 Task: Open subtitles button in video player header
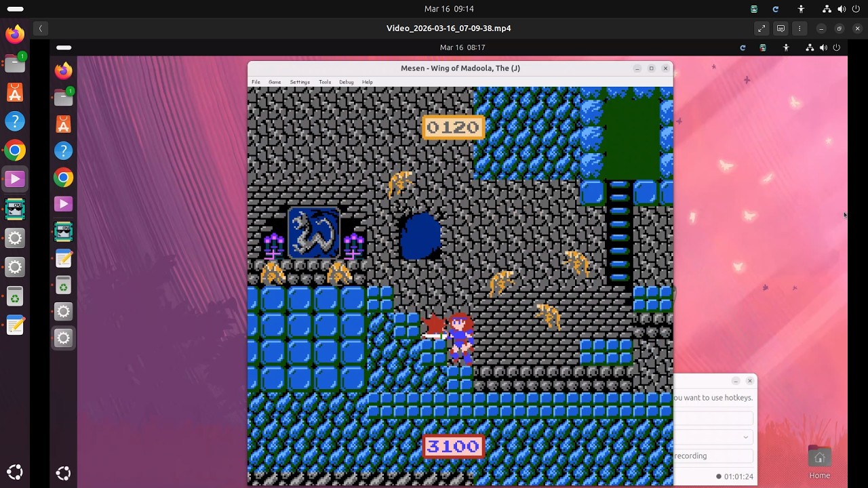click(x=781, y=28)
